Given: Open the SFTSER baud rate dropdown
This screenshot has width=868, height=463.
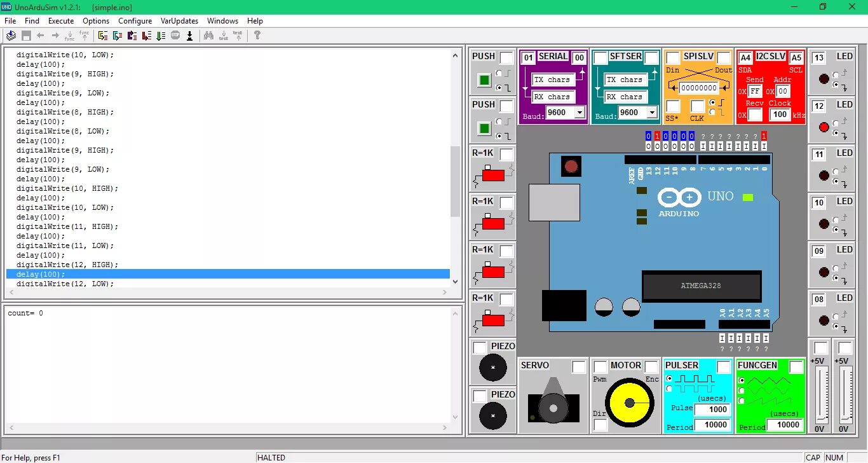Looking at the screenshot, I should (x=652, y=113).
